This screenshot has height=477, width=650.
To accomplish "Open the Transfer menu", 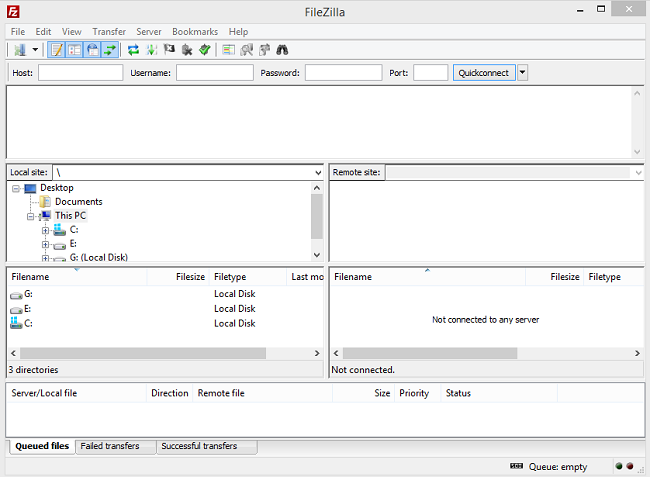I will click(109, 32).
